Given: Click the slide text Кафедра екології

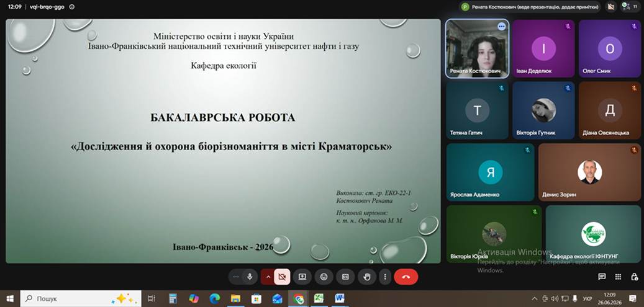Looking at the screenshot, I should click(224, 65).
